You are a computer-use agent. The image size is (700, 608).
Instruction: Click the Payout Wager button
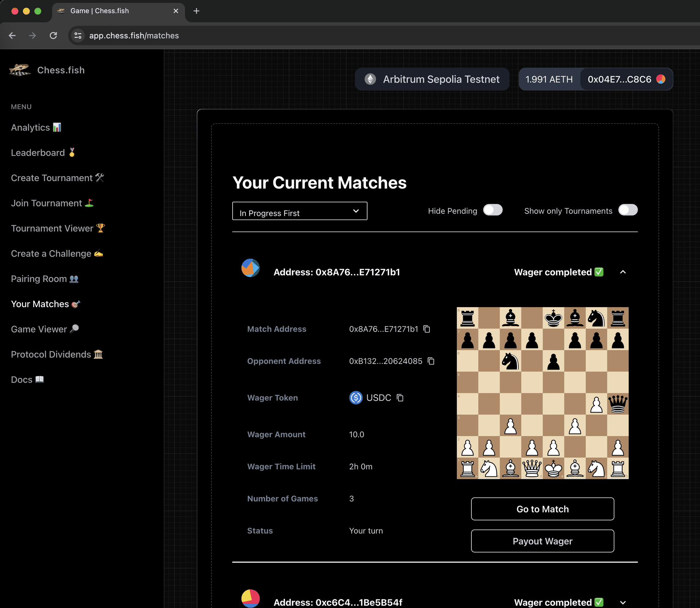[x=542, y=541]
